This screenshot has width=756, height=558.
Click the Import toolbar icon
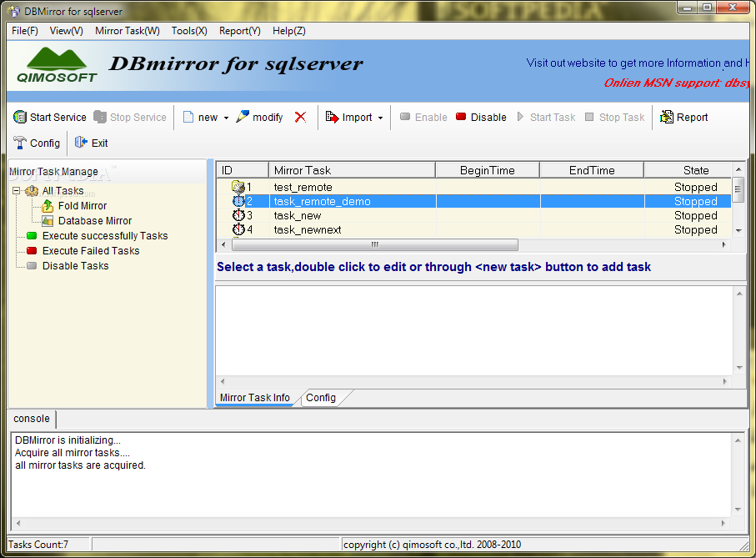click(332, 117)
